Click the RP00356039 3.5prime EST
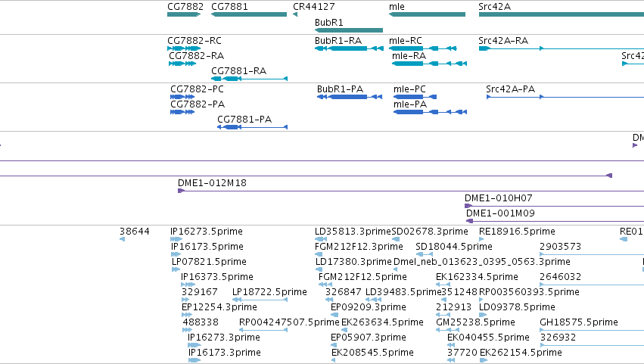The height and width of the screenshot is (364, 644). point(481,300)
